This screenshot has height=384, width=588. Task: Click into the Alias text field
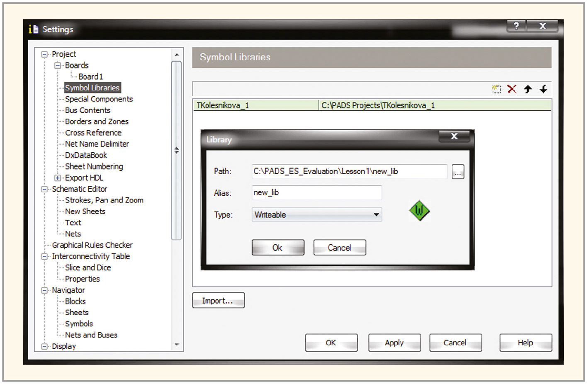click(316, 193)
